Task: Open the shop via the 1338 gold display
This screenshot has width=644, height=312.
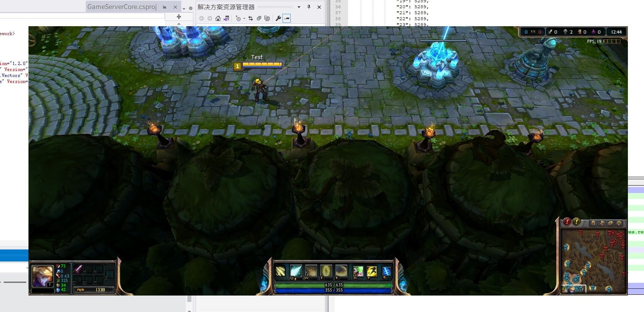Action: 94,290
